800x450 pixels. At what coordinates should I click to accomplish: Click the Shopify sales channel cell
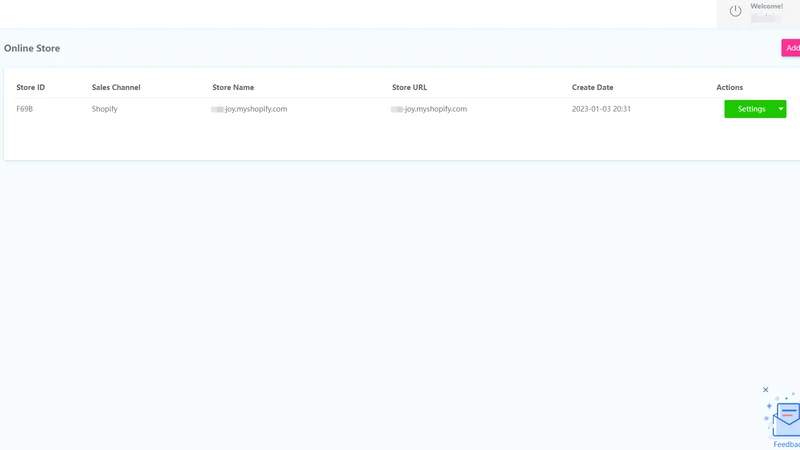(105, 109)
